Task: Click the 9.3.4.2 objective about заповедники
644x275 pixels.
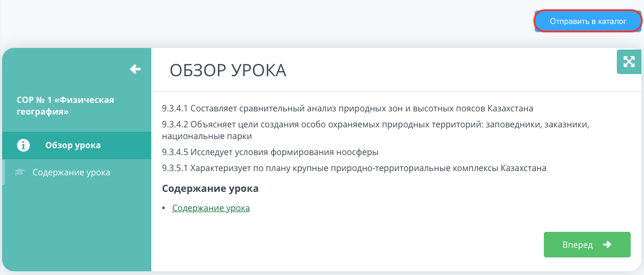Action: click(x=374, y=130)
